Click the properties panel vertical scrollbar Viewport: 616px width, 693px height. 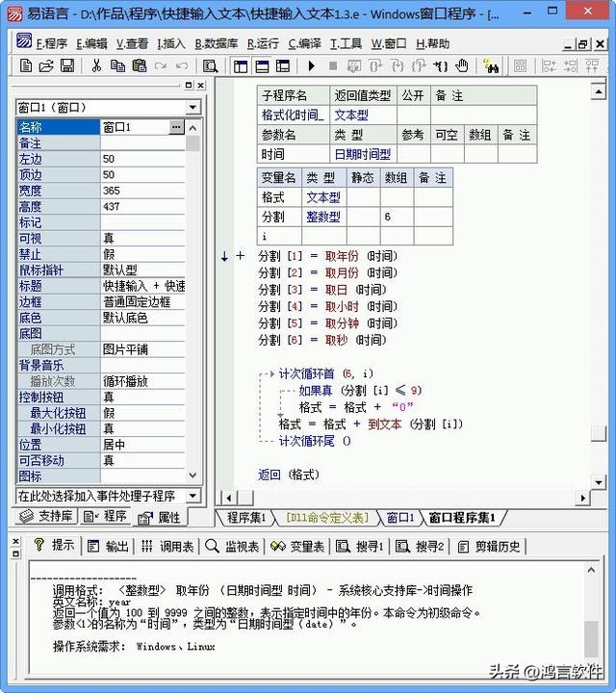tap(192, 289)
